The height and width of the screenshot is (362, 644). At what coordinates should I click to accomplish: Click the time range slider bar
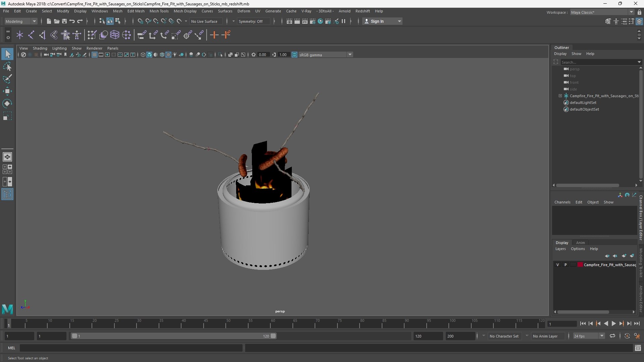[173, 336]
